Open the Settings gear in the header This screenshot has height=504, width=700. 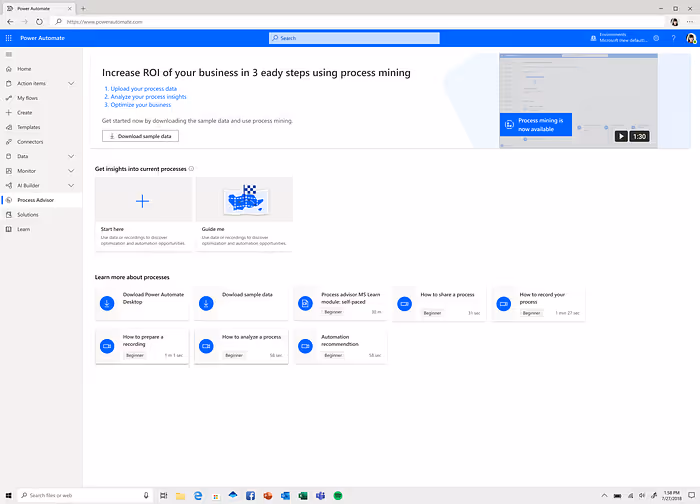[x=656, y=38]
